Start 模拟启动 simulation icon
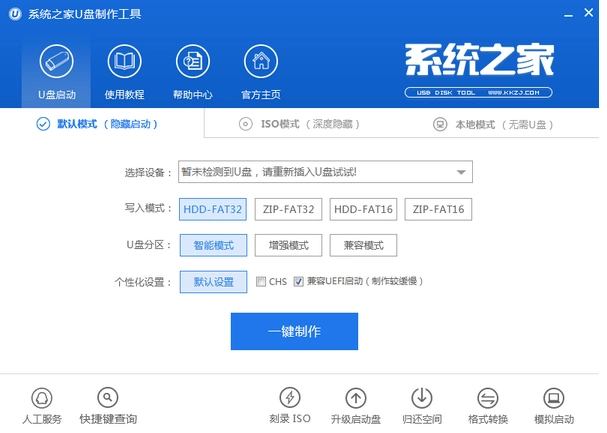Image resolution: width=607 pixels, height=433 pixels. 554,397
